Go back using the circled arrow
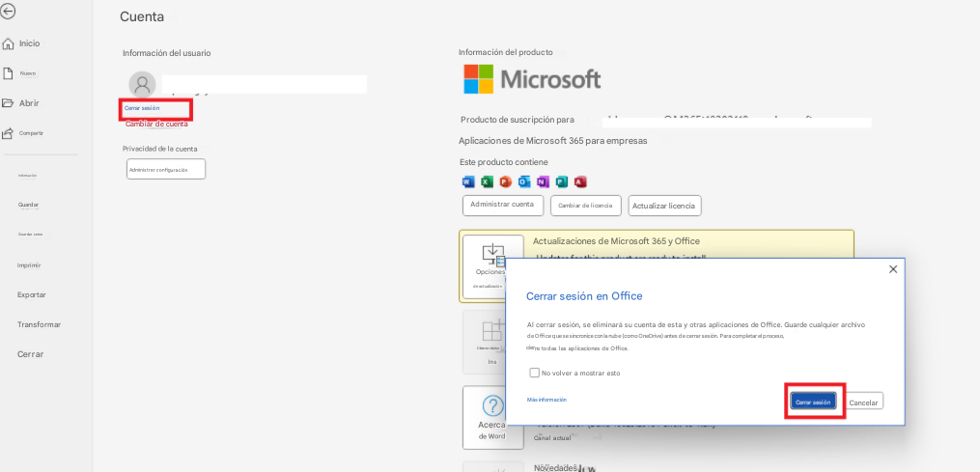 tap(8, 11)
